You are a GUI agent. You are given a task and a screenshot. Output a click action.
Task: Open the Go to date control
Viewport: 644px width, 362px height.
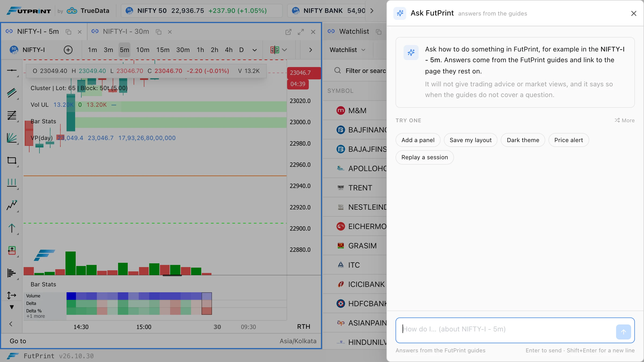[18, 341]
